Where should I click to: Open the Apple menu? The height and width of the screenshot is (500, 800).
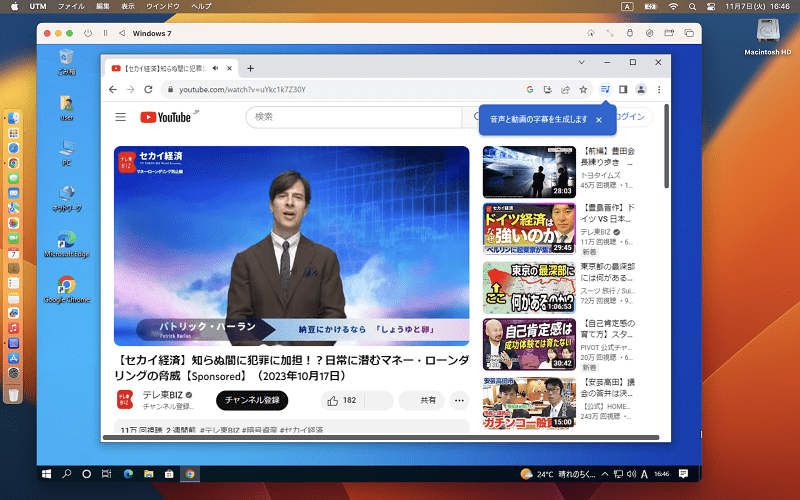14,6
